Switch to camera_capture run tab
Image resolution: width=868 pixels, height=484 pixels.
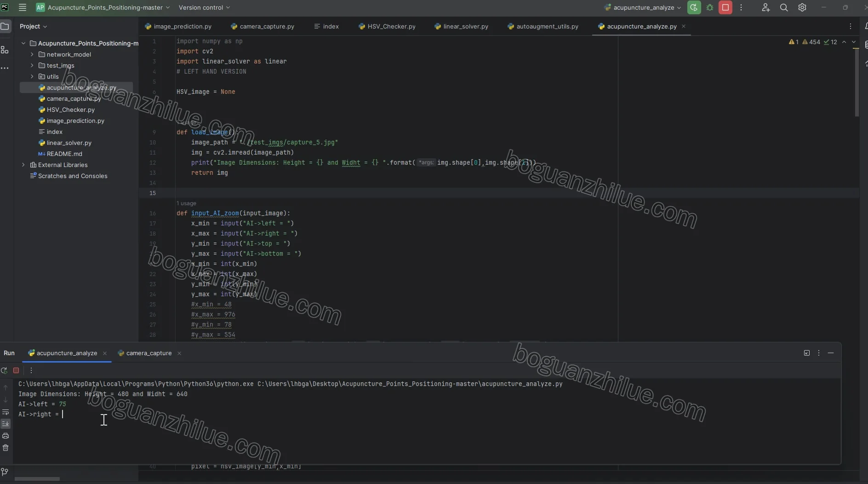click(x=149, y=353)
